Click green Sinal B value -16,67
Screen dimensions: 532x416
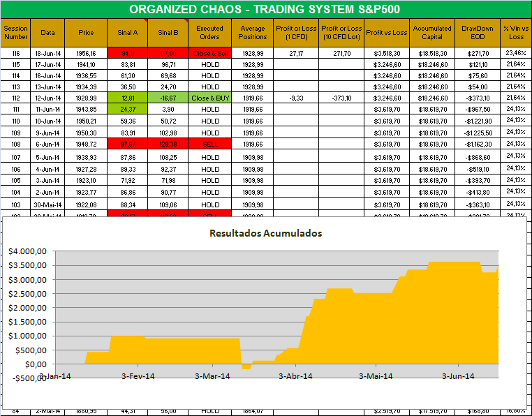(168, 98)
